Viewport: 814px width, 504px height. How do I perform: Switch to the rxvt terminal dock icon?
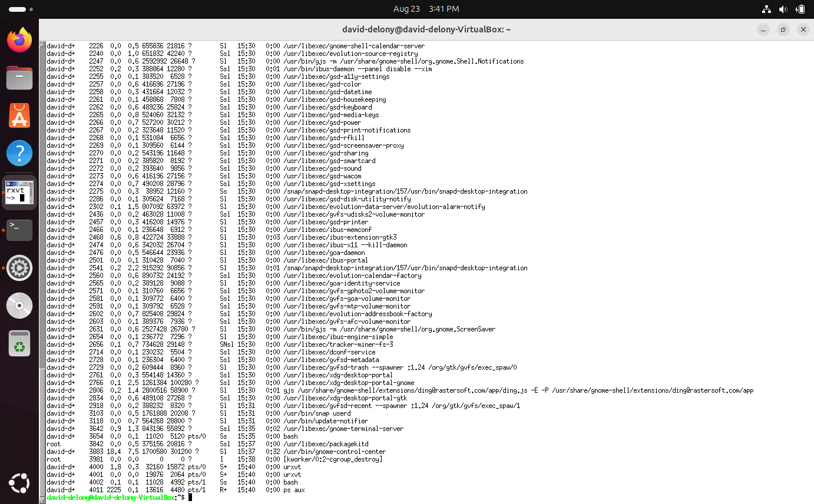click(19, 192)
